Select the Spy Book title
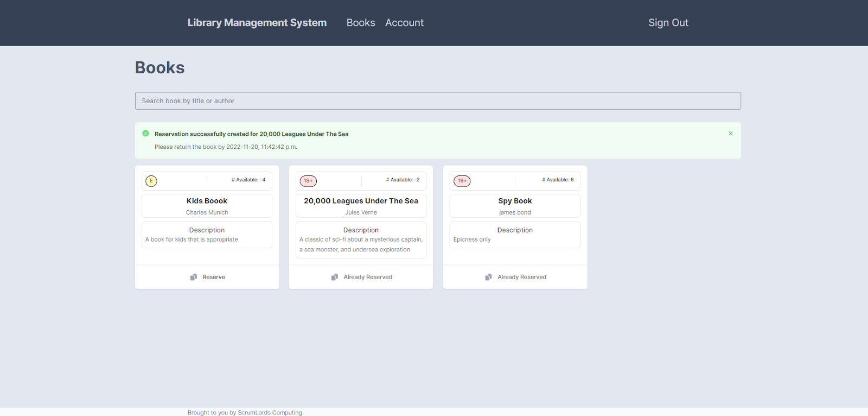 tap(515, 201)
